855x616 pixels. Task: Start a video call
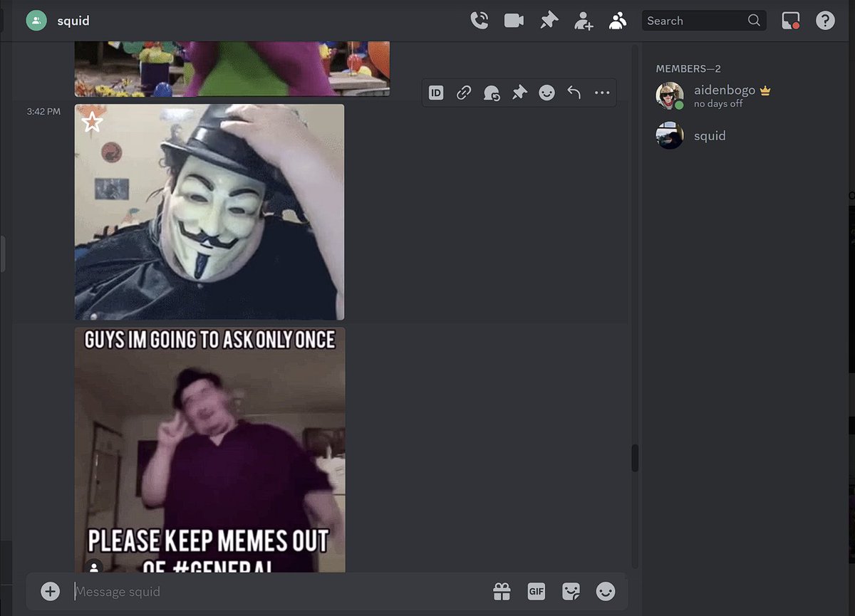coord(514,21)
